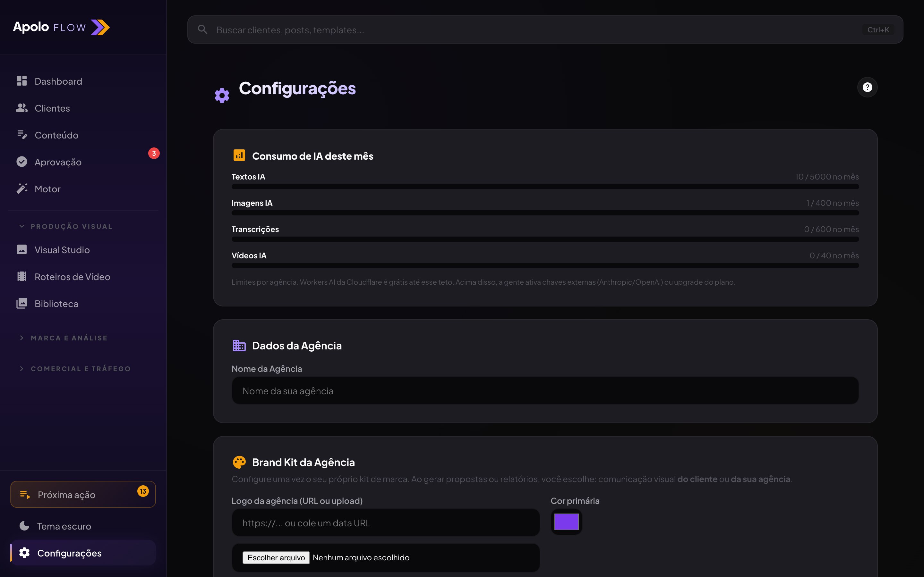Open the help question mark button
This screenshot has height=577, width=924.
pyautogui.click(x=868, y=87)
